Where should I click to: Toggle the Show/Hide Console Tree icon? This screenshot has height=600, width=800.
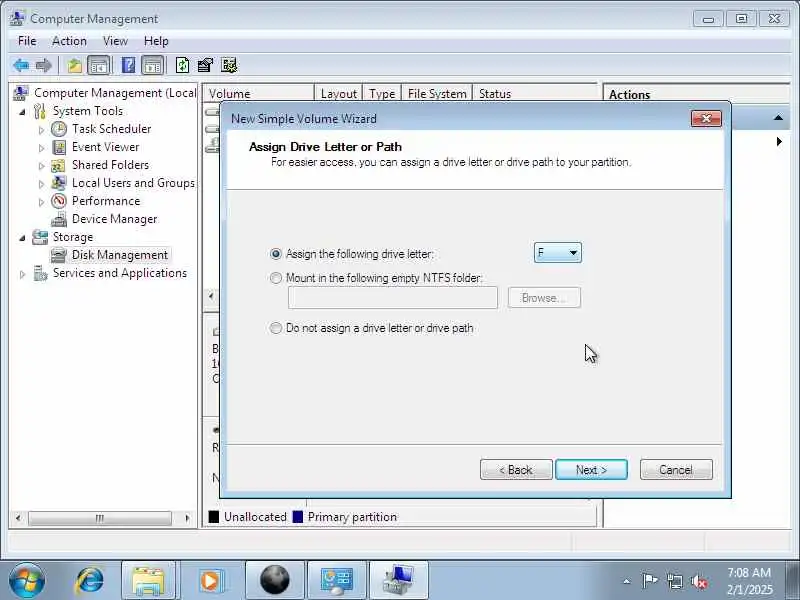(x=98, y=65)
